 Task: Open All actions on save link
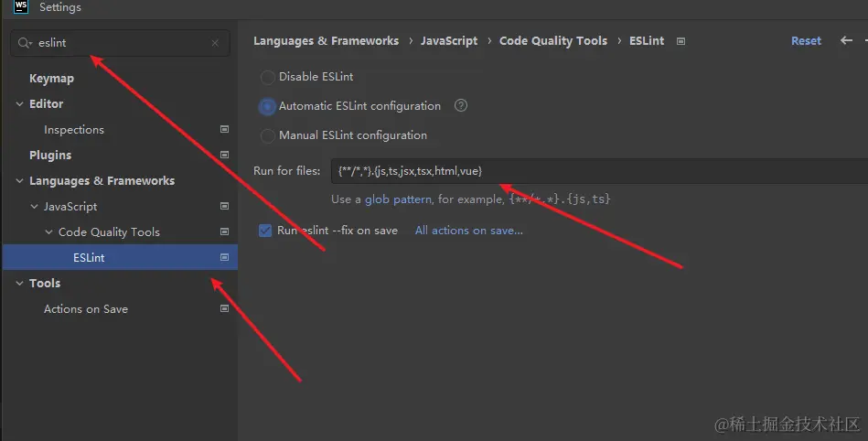pyautogui.click(x=469, y=231)
